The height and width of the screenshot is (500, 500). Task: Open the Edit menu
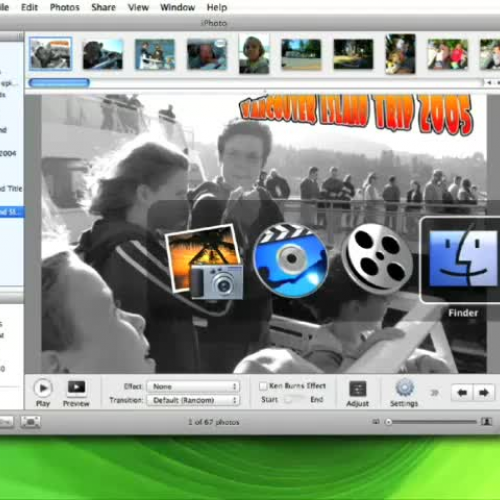[x=29, y=7]
